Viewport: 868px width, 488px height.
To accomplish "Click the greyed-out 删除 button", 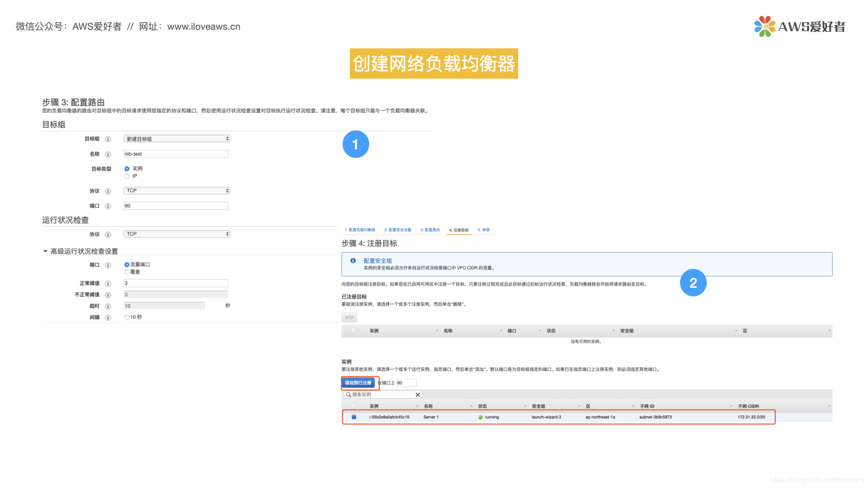I will (349, 317).
